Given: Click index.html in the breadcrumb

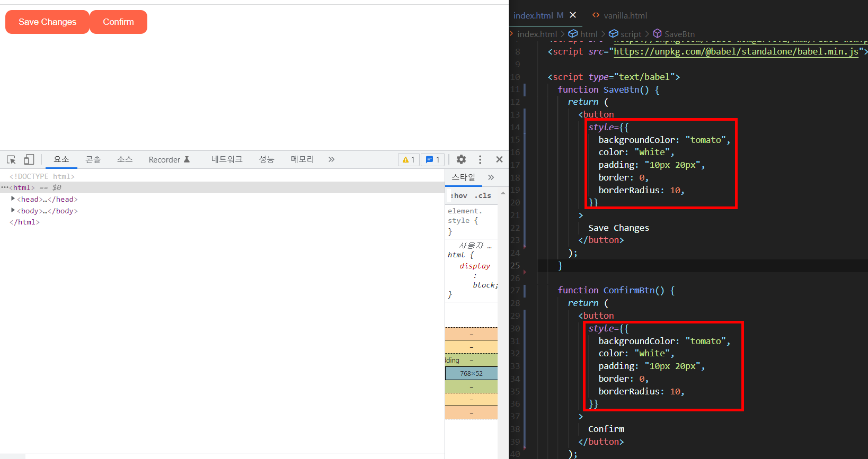Looking at the screenshot, I should tap(537, 34).
